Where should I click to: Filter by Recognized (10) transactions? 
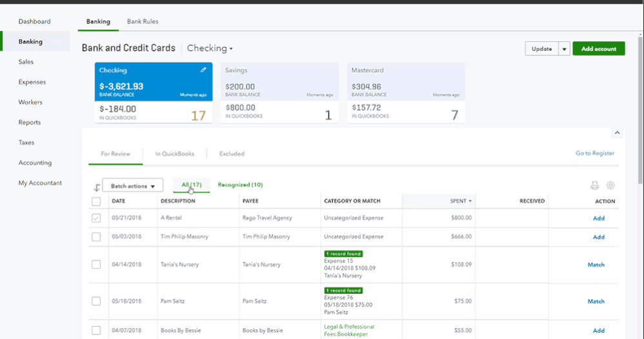pyautogui.click(x=240, y=185)
